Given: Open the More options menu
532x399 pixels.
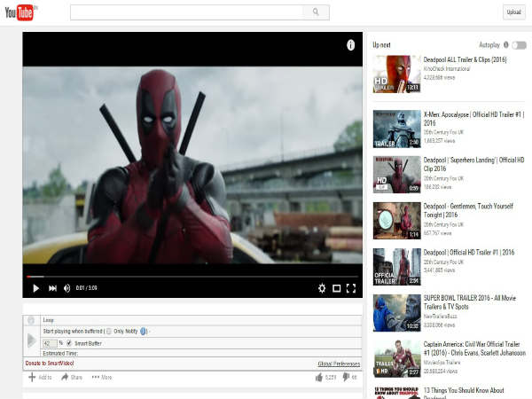Looking at the screenshot, I should (100, 377).
